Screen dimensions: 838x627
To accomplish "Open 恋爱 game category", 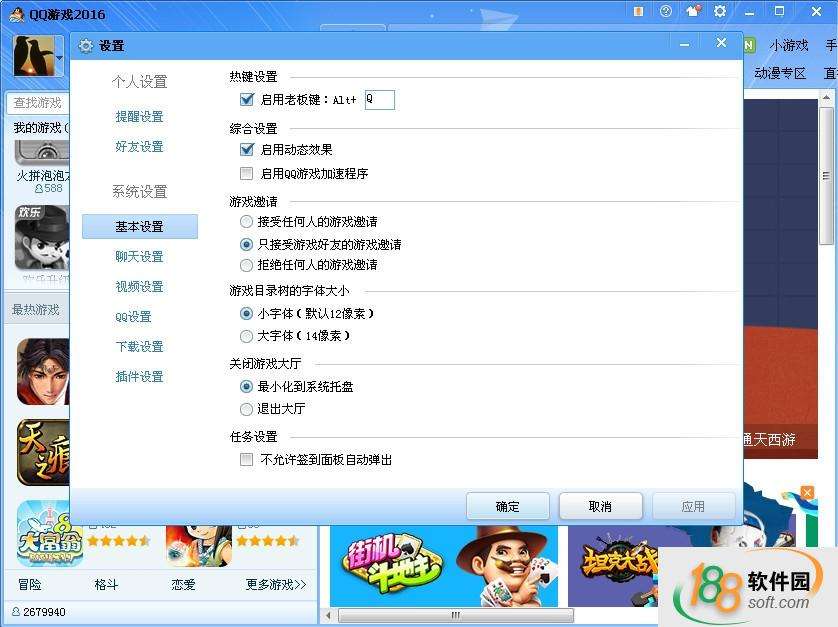I will click(x=183, y=584).
